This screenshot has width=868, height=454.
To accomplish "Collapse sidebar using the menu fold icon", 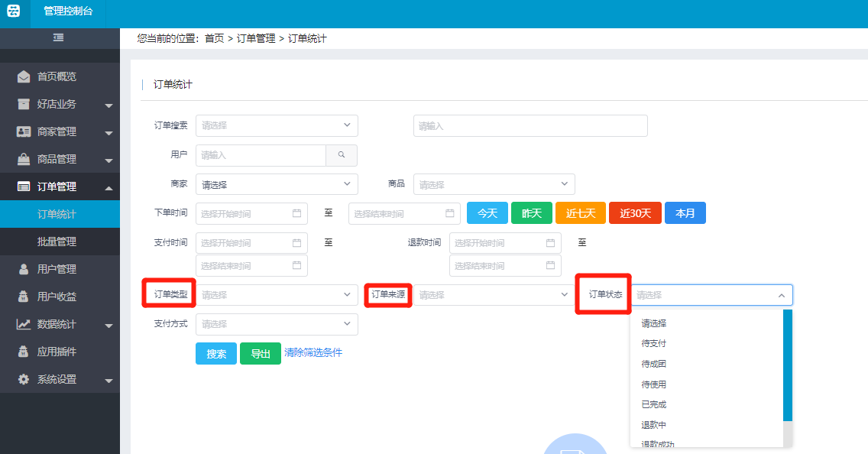I will pyautogui.click(x=58, y=37).
